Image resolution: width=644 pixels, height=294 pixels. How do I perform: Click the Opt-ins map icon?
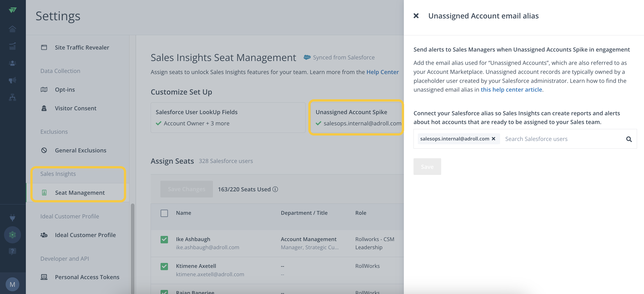[44, 89]
